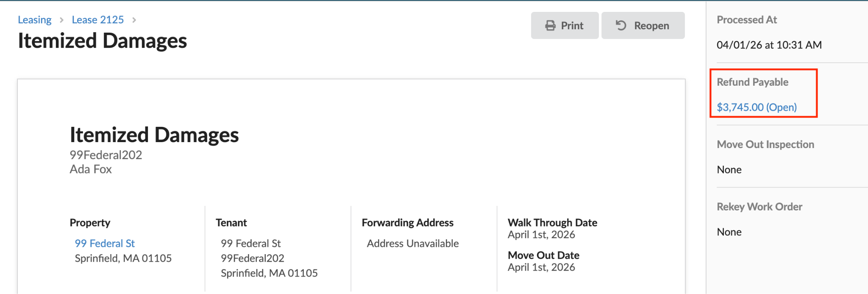Click the Print button
This screenshot has height=294, width=868.
coord(565,25)
